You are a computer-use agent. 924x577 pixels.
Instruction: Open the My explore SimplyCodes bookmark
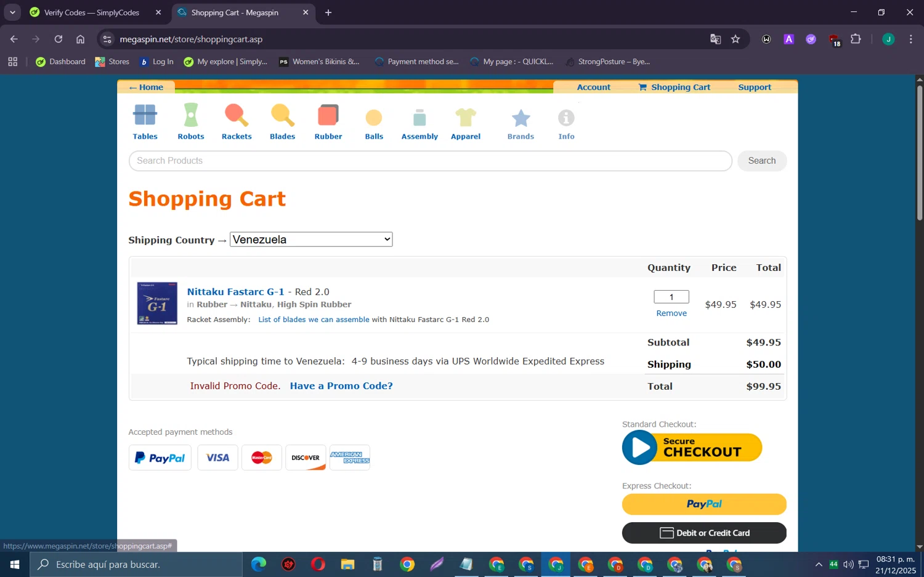[225, 62]
